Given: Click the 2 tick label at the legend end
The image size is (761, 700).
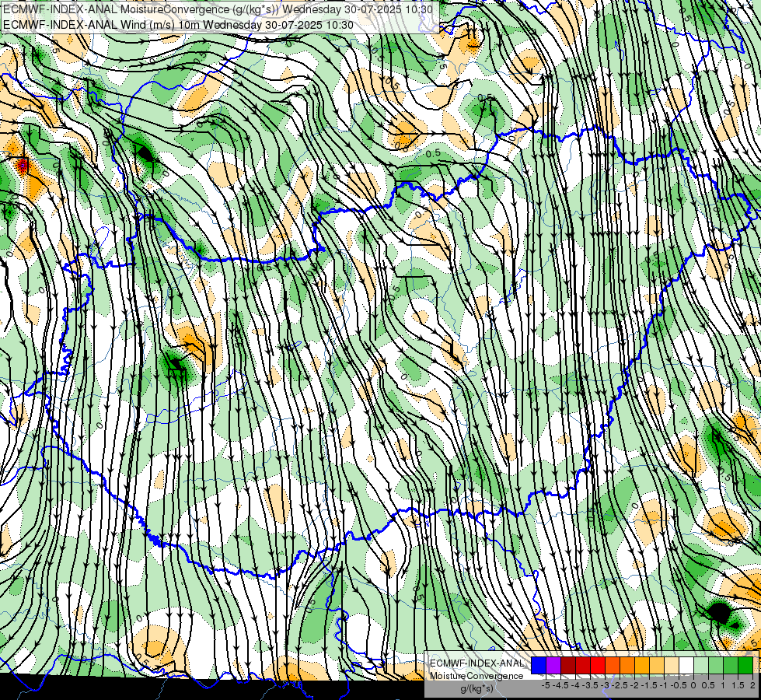Looking at the screenshot, I should pos(752,685).
